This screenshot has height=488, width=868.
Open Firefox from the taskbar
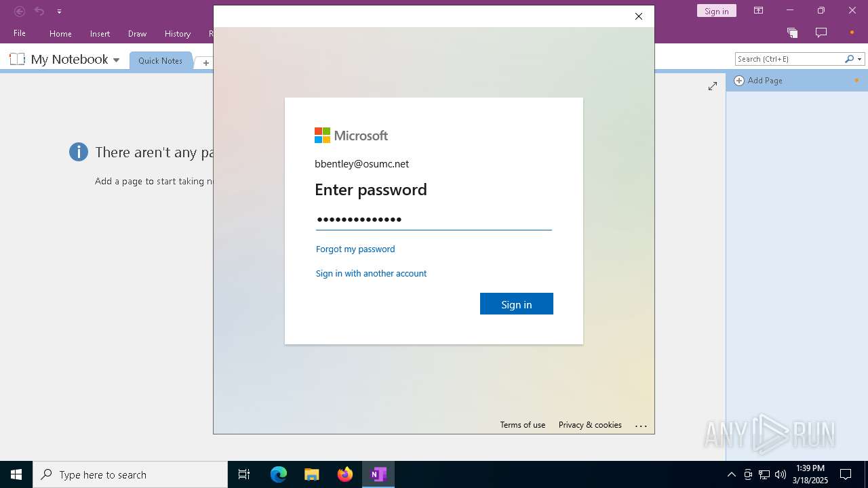(x=345, y=474)
